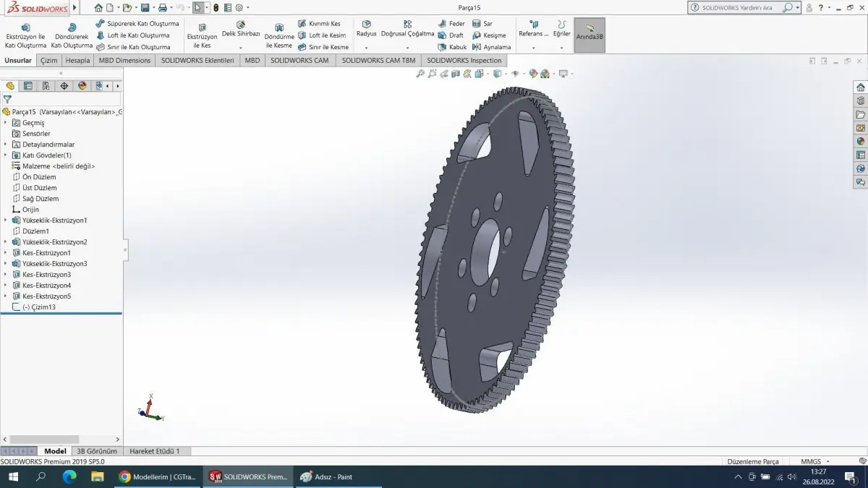The width and height of the screenshot is (868, 488).
Task: Click the Rebuild traffic light icon
Action: 216,7
